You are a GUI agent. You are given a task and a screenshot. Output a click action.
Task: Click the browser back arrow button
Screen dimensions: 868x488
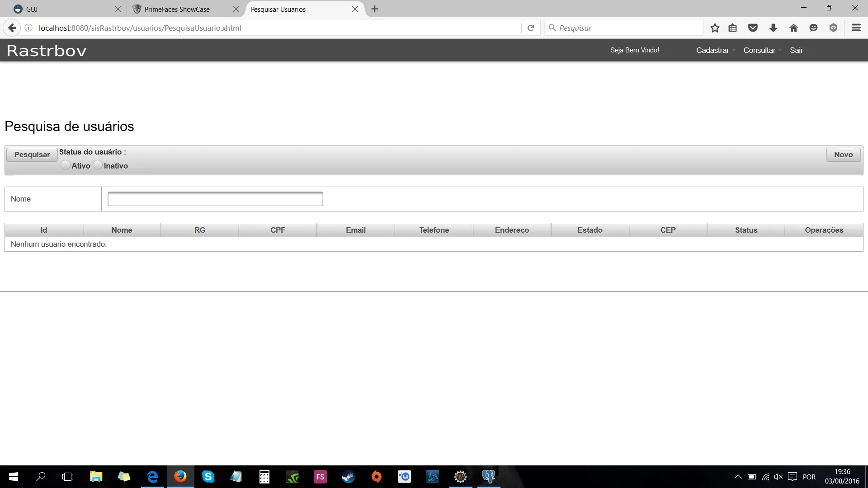[12, 28]
